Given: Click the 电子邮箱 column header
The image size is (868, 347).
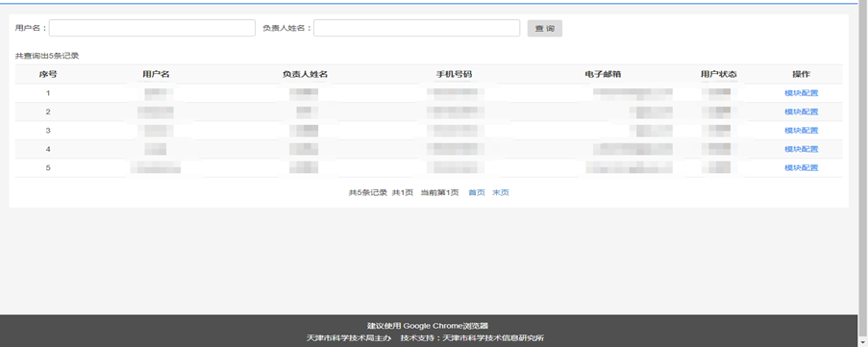Looking at the screenshot, I should [x=603, y=74].
